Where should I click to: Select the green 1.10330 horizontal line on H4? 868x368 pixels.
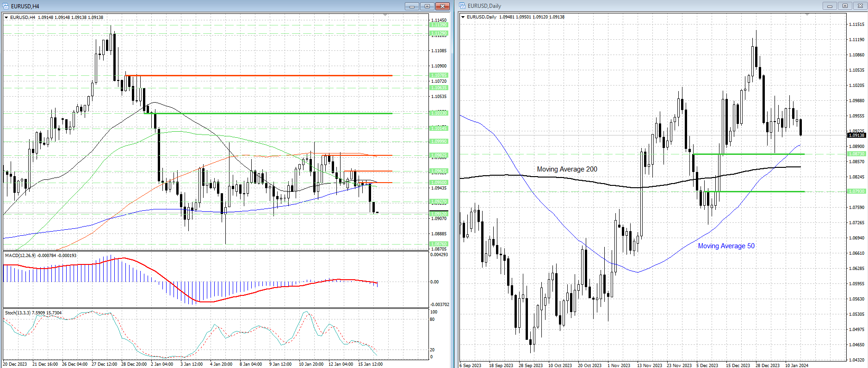[x=268, y=113]
